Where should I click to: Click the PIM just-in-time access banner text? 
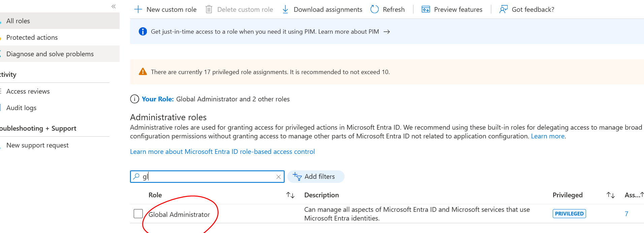265,31
